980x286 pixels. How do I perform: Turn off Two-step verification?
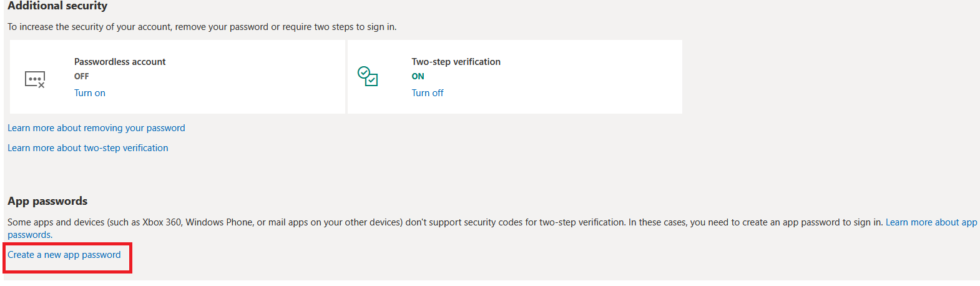pos(428,93)
